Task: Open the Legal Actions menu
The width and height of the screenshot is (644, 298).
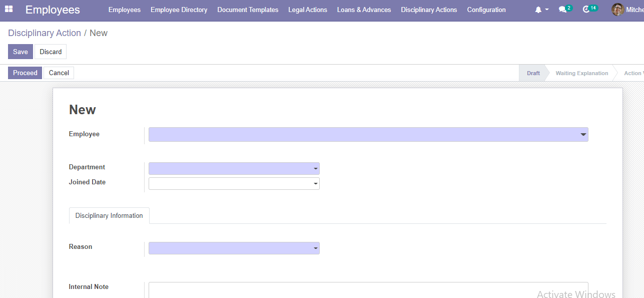Action: point(307,10)
